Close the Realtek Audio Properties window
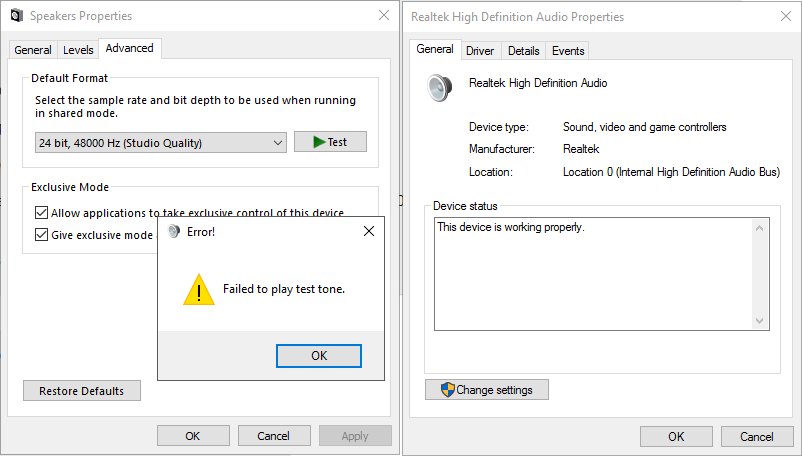802x456 pixels. click(x=786, y=16)
